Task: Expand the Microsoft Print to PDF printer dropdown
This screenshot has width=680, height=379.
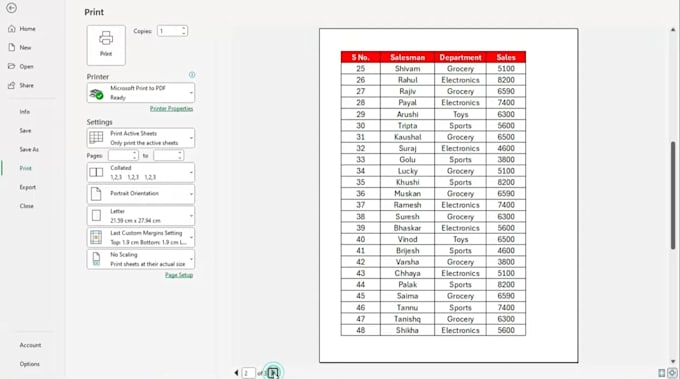Action: point(141,93)
